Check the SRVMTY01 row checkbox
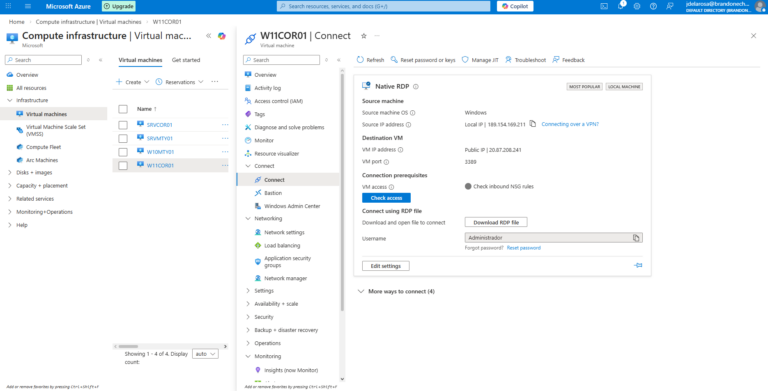 [x=123, y=139]
